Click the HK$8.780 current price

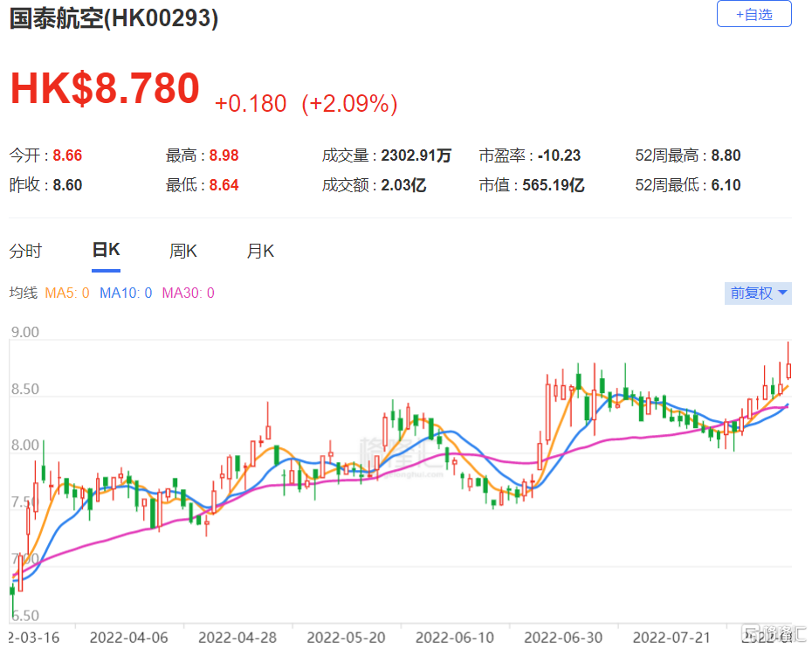105,88
